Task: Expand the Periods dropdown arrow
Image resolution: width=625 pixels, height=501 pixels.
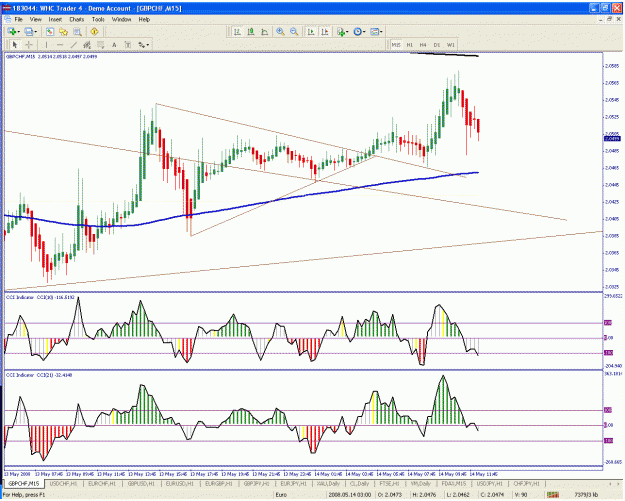Action: click(x=364, y=31)
